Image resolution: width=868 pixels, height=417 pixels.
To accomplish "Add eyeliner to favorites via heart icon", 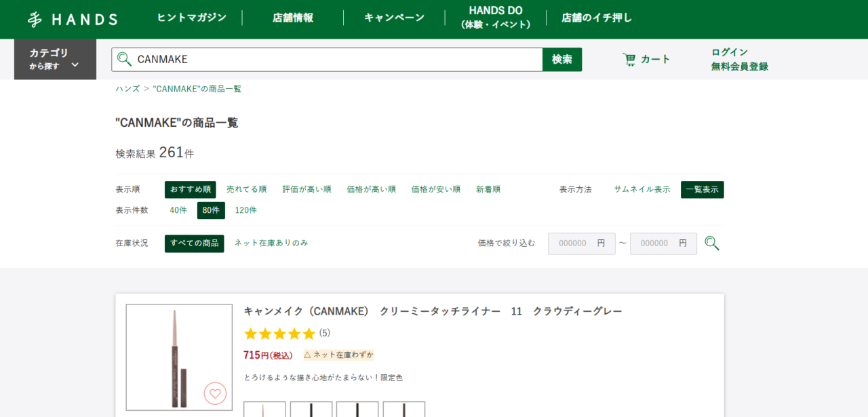I will (x=215, y=393).
